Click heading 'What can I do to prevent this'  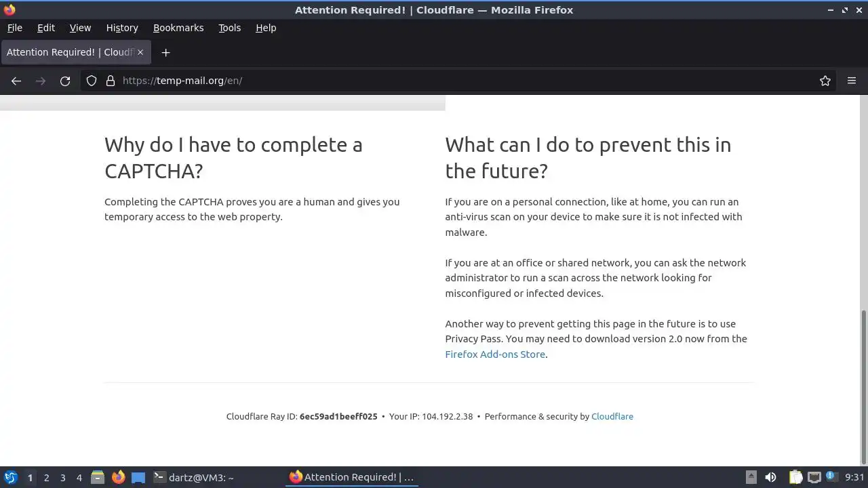click(x=588, y=157)
